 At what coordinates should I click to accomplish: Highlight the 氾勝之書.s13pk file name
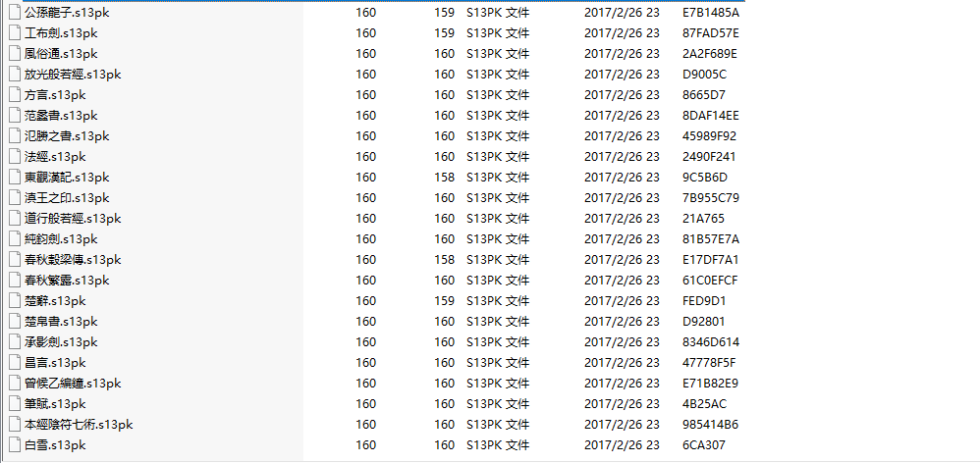click(x=67, y=136)
